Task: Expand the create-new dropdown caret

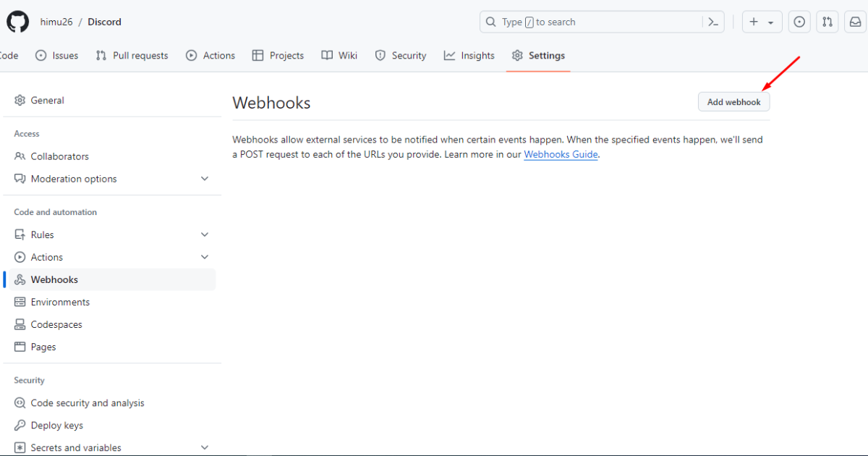Action: (x=771, y=23)
